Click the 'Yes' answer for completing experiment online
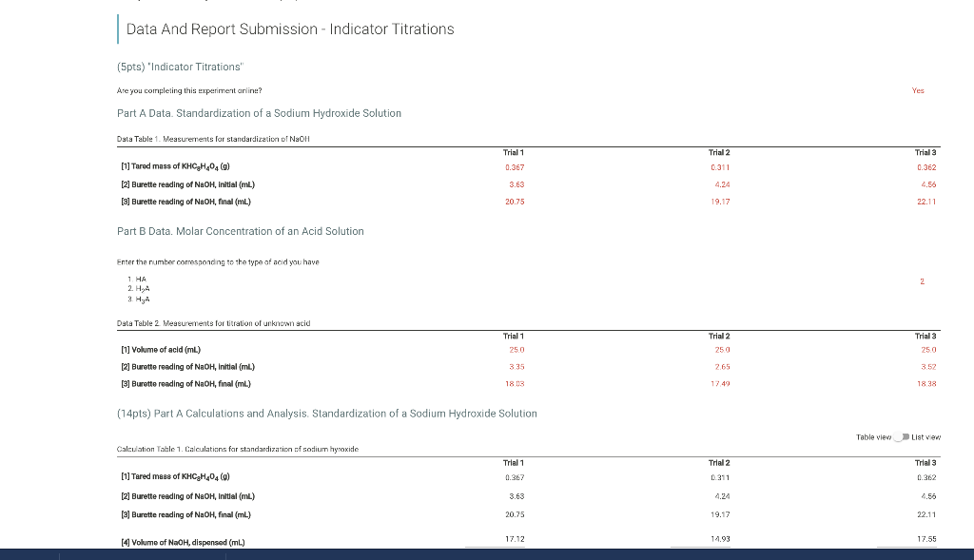This screenshot has width=974, height=560. 918,90
